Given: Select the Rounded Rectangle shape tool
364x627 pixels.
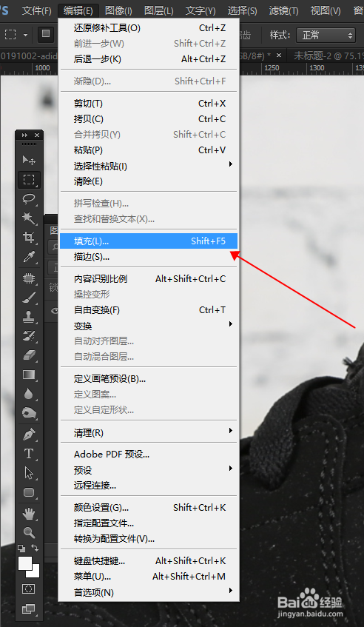Looking at the screenshot, I should click(29, 492).
